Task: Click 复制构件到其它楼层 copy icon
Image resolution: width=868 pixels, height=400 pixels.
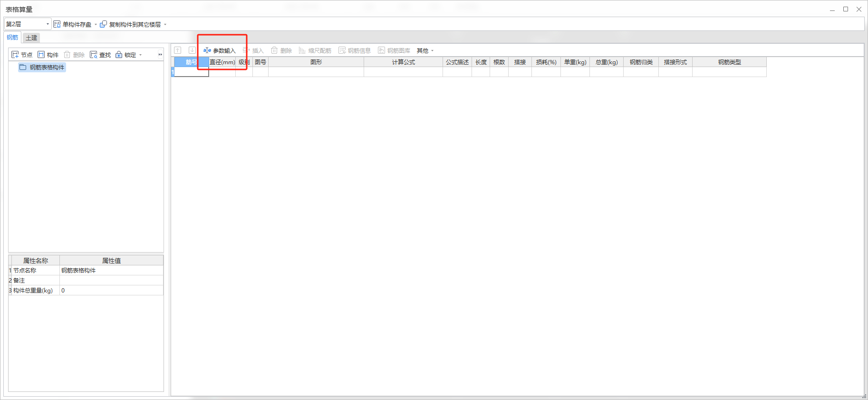Action: pos(103,24)
